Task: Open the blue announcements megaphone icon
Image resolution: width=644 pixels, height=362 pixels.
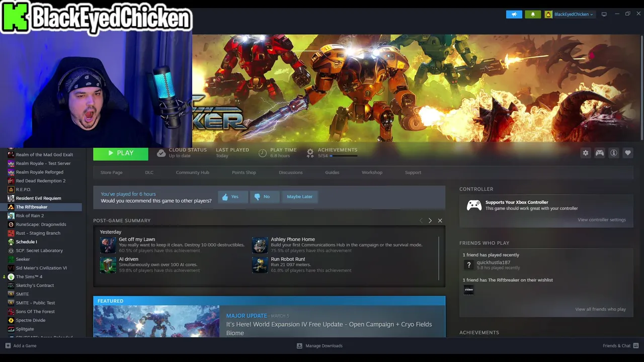Action: click(x=514, y=14)
